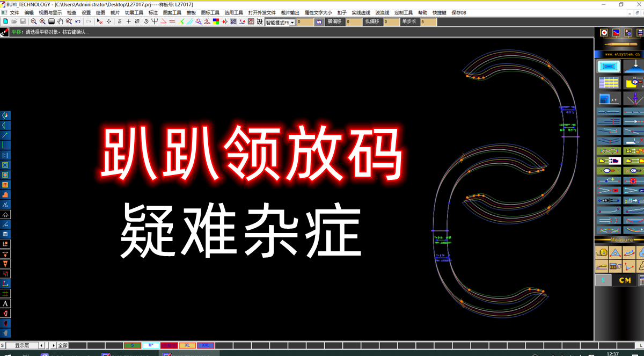Image resolution: width=644 pixels, height=356 pixels.
Task: Select the orange XL size swatch
Action: point(187,345)
